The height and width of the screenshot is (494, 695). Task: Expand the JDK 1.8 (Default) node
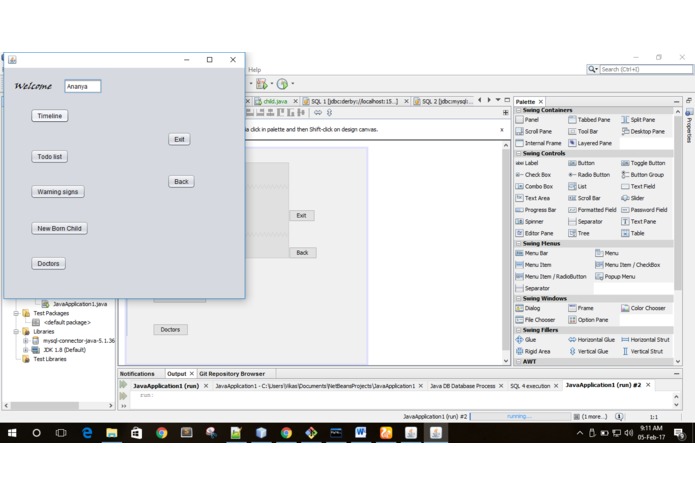pos(26,350)
